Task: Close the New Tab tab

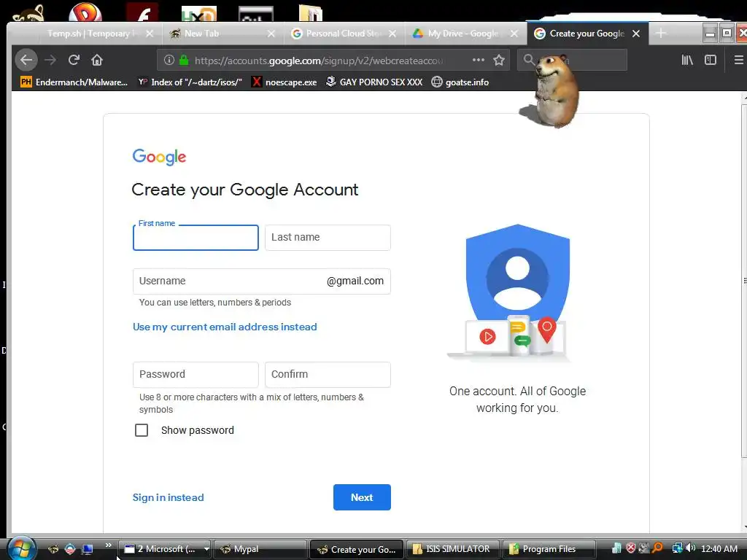Action: (x=271, y=34)
